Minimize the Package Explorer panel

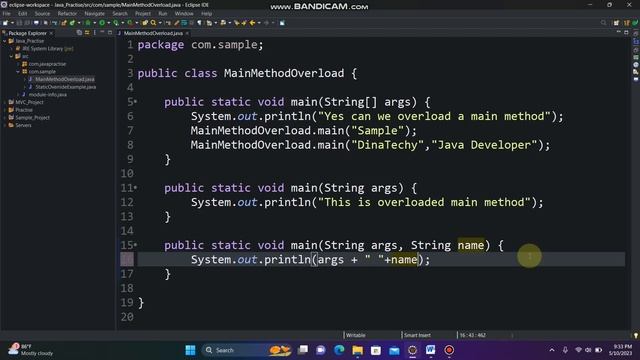pyautogui.click(x=102, y=33)
